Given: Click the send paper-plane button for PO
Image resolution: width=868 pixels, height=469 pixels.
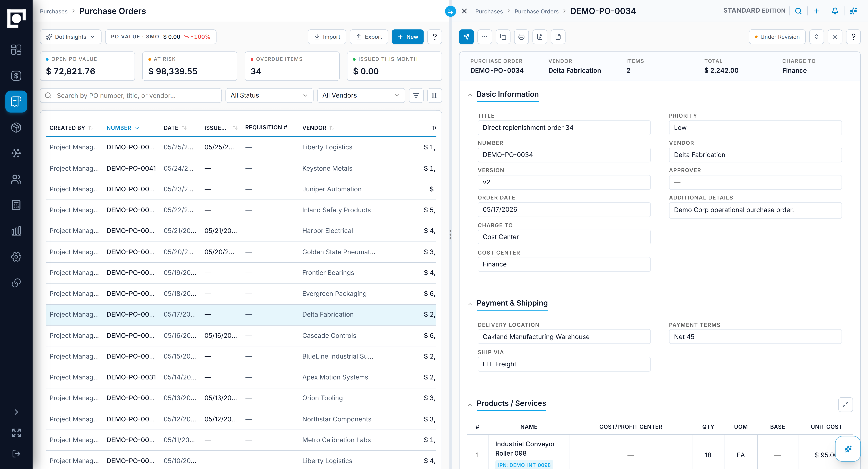Looking at the screenshot, I should click(466, 37).
